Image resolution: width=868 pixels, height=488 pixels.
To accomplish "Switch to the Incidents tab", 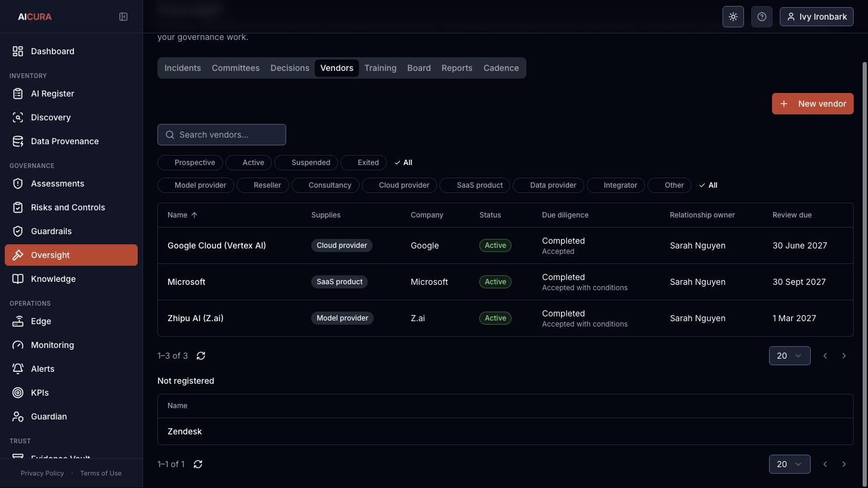I will [182, 68].
